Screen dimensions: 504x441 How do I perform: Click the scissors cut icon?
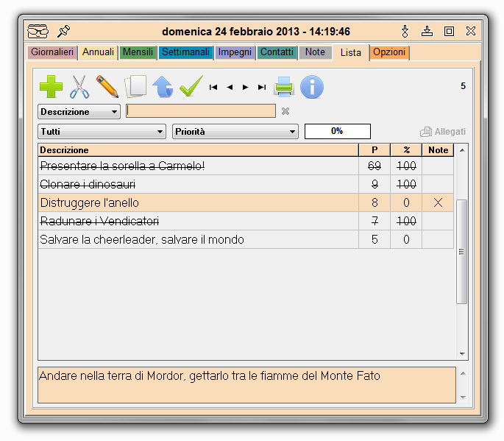tap(79, 87)
